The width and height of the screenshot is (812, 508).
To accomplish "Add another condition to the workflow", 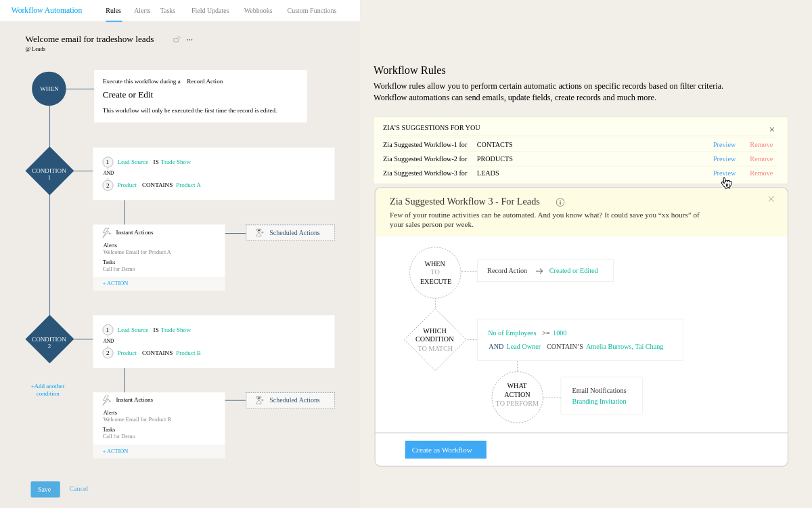I will (47, 389).
